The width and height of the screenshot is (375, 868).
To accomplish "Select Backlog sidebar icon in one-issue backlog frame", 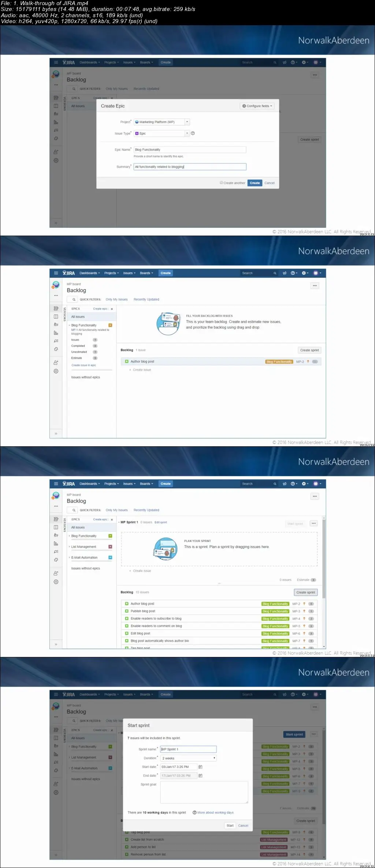I will coord(56,309).
